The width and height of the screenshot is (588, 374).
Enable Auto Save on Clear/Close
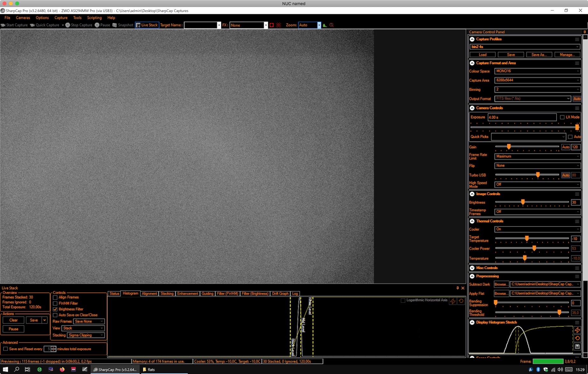pos(55,315)
